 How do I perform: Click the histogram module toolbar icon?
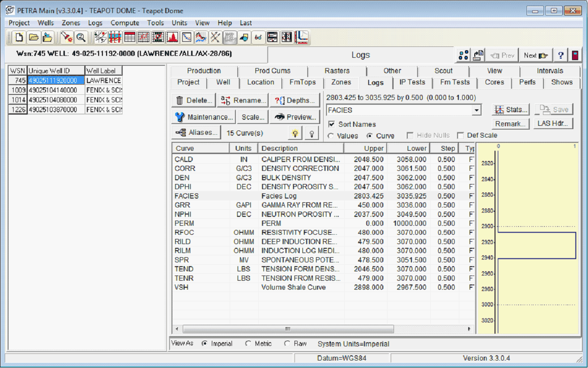[x=172, y=38]
